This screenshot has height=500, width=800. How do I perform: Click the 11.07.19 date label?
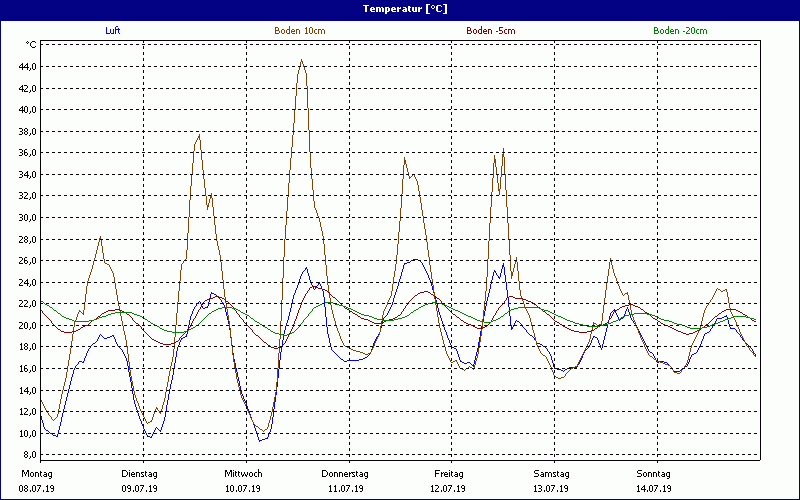click(345, 489)
